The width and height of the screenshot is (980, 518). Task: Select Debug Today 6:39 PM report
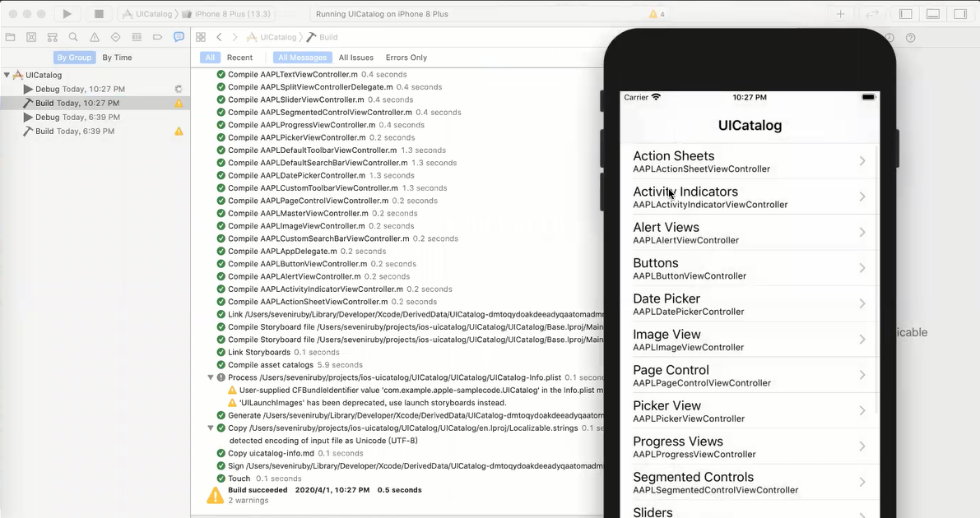(x=95, y=118)
